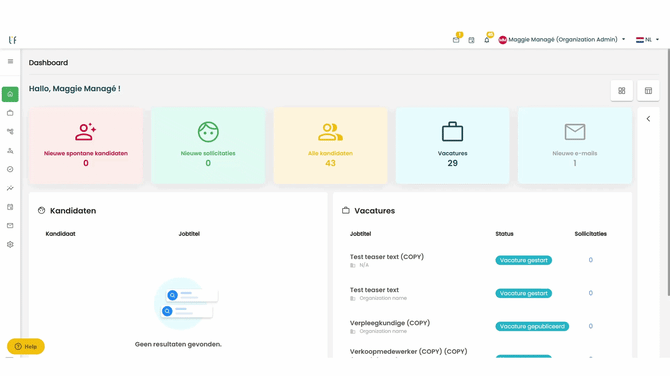670x376 pixels.
Task: Open 'Verkoopmedewerker (COPY) (COPY)' vacancy
Action: (408, 351)
